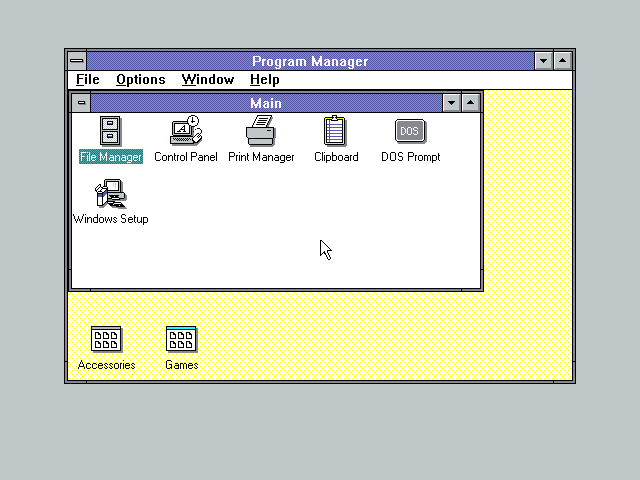Viewport: 640px width, 480px height.
Task: Click the Clipboard label text
Action: (336, 157)
